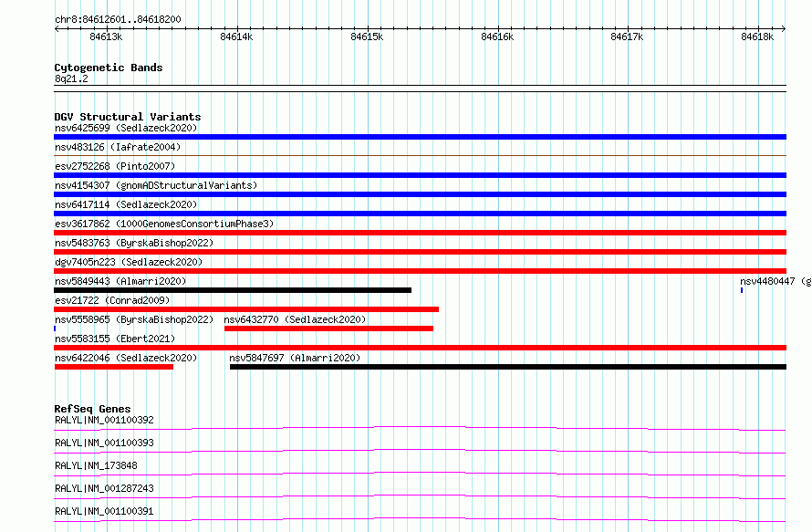Click the tiny blue marker under nsv5558965
The image size is (812, 532).
click(55, 329)
